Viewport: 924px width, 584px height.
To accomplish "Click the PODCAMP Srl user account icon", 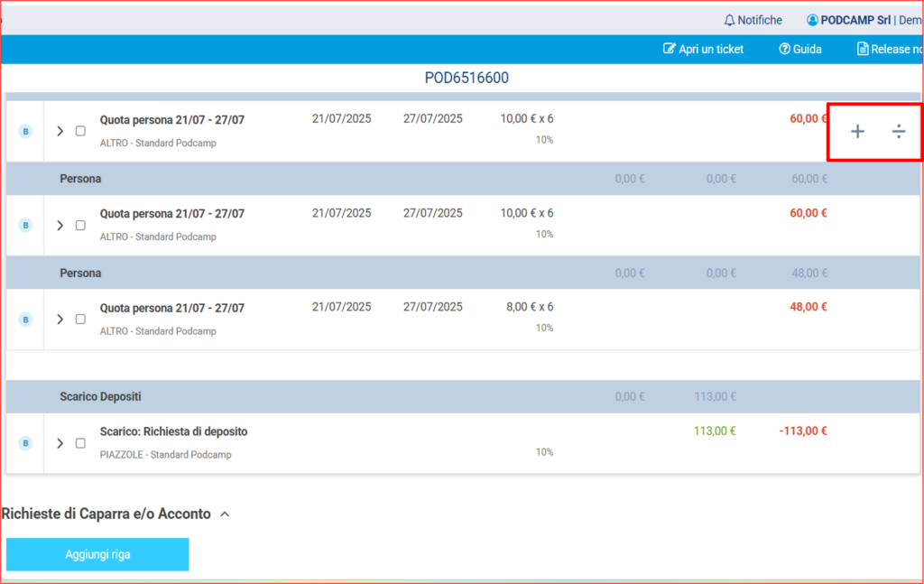I will click(x=812, y=20).
